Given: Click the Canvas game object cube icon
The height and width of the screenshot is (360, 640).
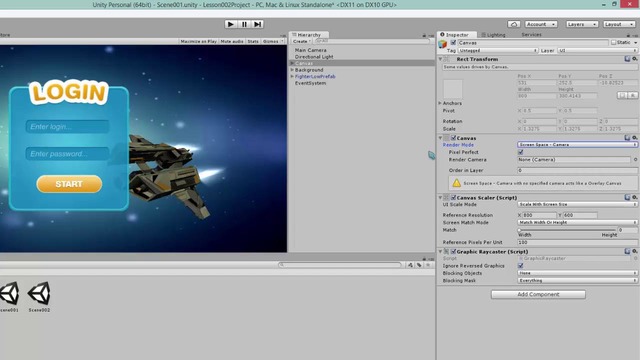Looking at the screenshot, I should (x=443, y=44).
